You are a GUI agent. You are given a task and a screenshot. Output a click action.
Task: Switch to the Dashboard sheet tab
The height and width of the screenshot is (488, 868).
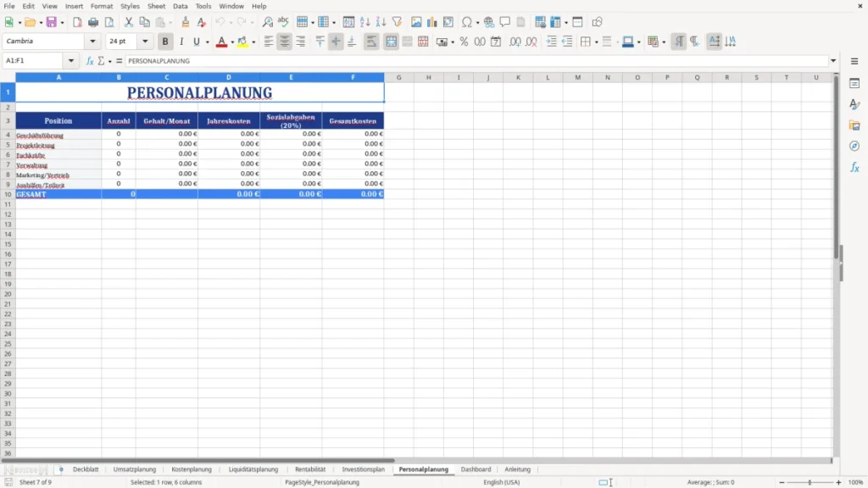point(476,469)
